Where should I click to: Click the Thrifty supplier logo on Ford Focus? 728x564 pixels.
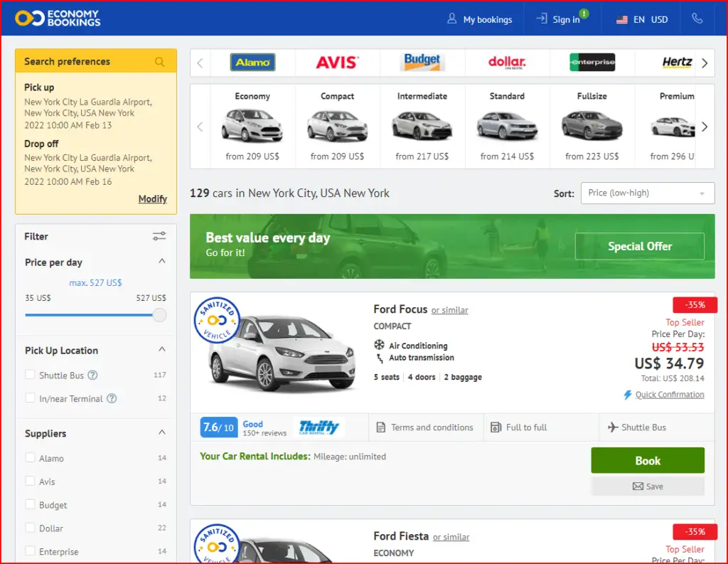pyautogui.click(x=319, y=427)
